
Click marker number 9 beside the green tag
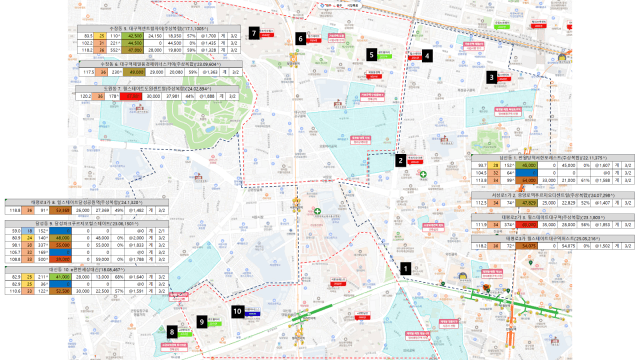click(202, 322)
